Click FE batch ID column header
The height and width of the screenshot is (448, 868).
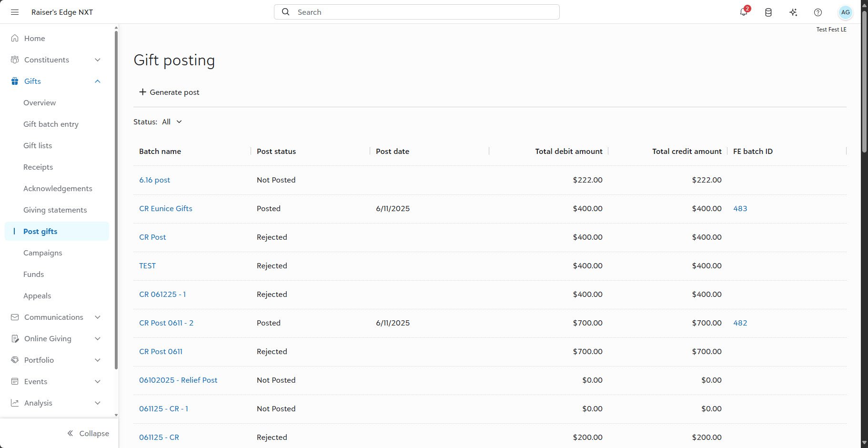coord(753,151)
